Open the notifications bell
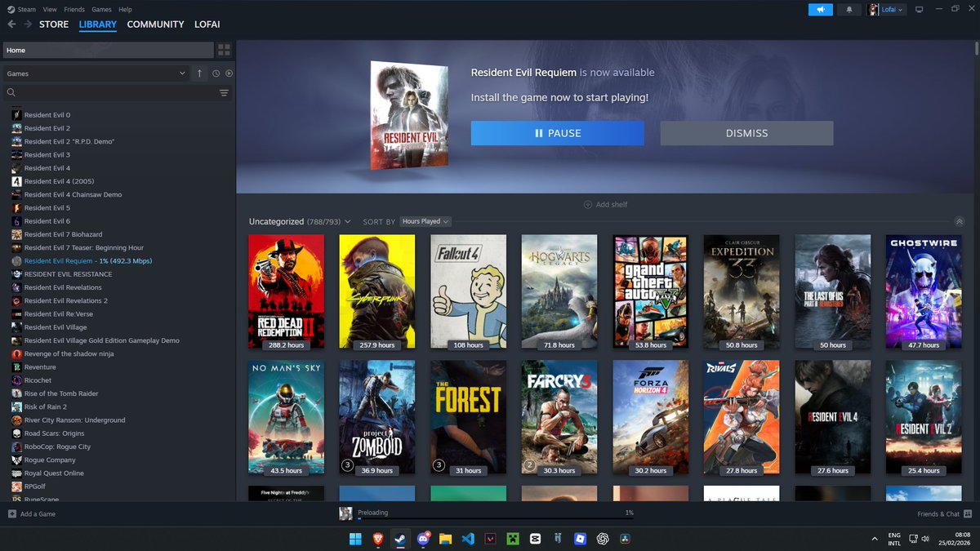The image size is (980, 551). click(x=849, y=10)
